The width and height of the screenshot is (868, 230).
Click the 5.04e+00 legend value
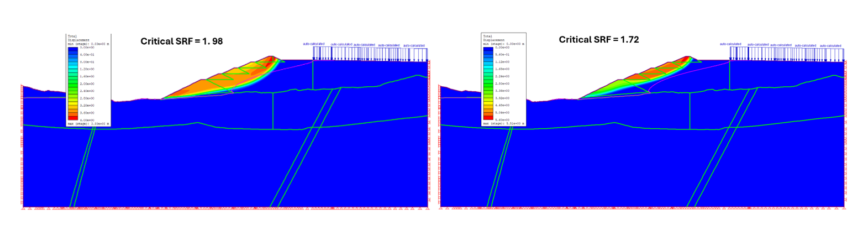(502, 112)
